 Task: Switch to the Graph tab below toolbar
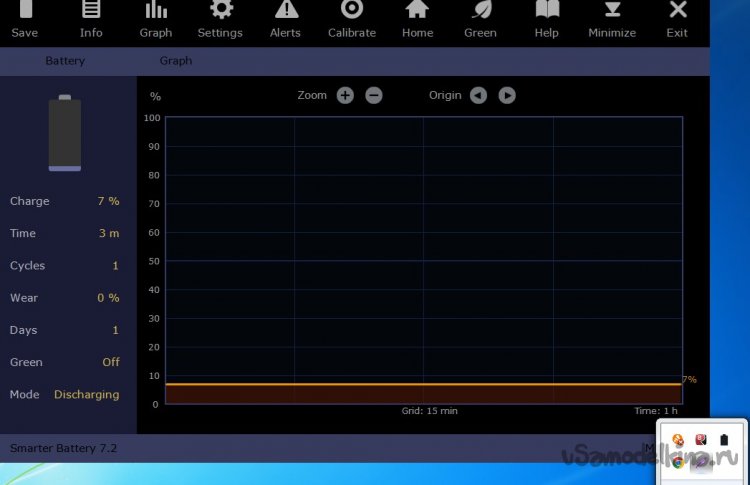pos(176,61)
